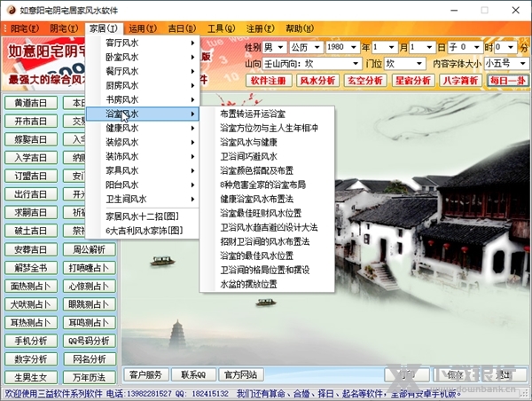Select 卫浴间巧避风水 item
Image resolution: width=532 pixels, height=401 pixels.
coord(267,156)
